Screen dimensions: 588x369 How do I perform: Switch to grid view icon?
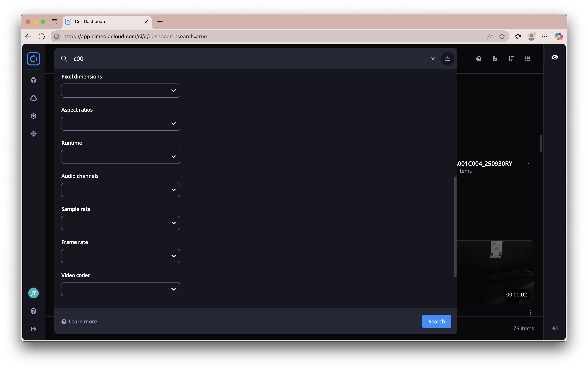pos(527,59)
